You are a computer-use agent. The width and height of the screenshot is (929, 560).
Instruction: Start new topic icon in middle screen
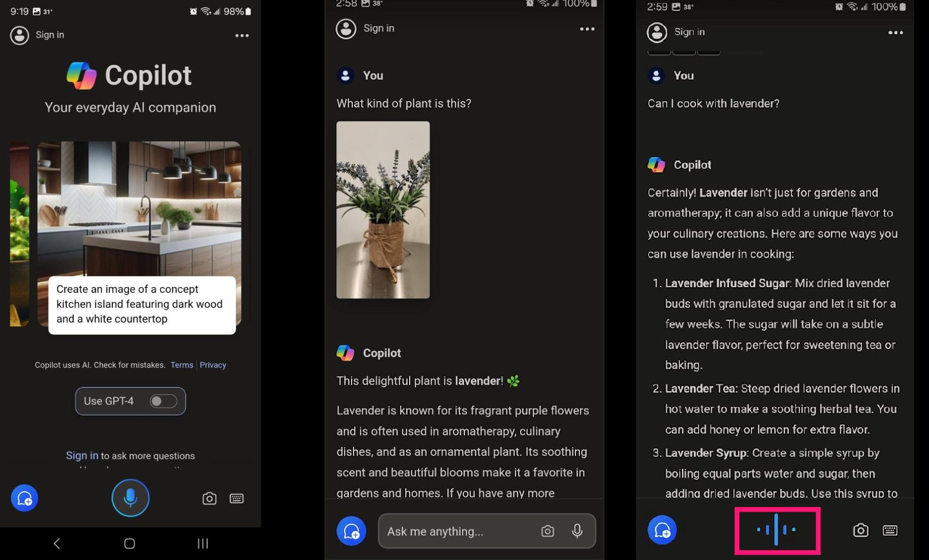[x=352, y=531]
